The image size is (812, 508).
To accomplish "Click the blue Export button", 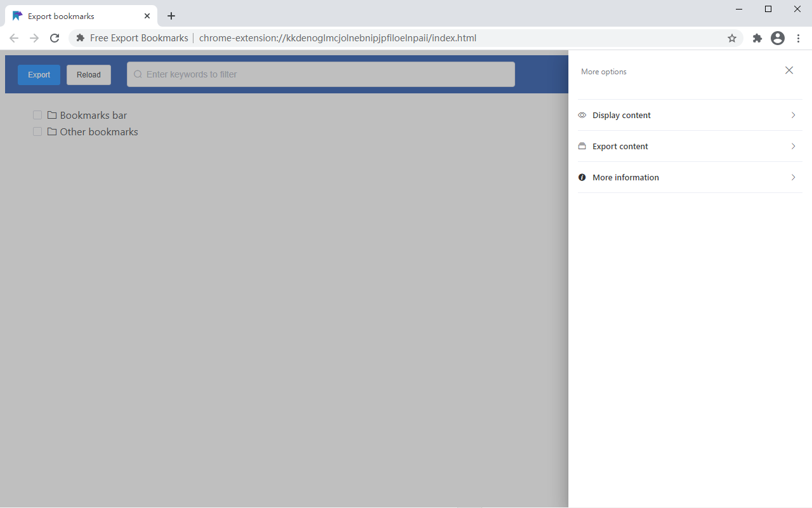I will pos(39,75).
